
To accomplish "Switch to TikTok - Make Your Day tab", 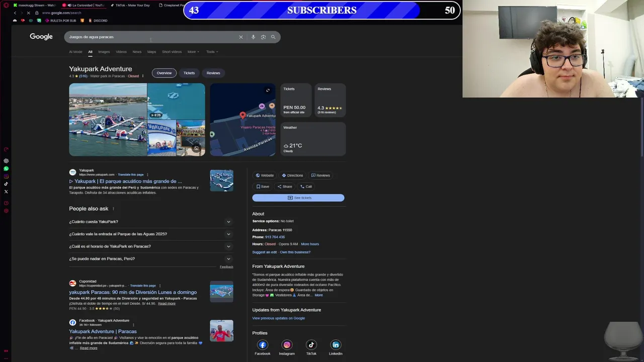I will click(130, 5).
